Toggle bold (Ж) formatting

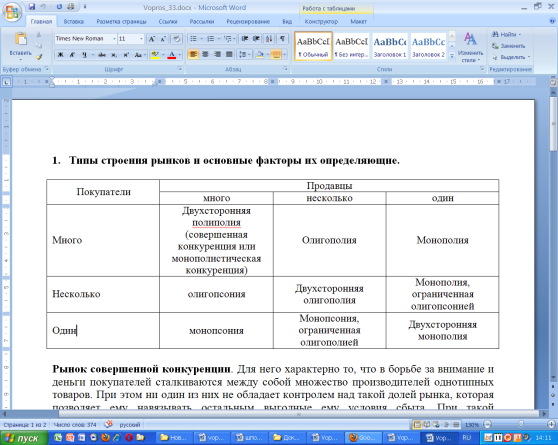tap(60, 55)
